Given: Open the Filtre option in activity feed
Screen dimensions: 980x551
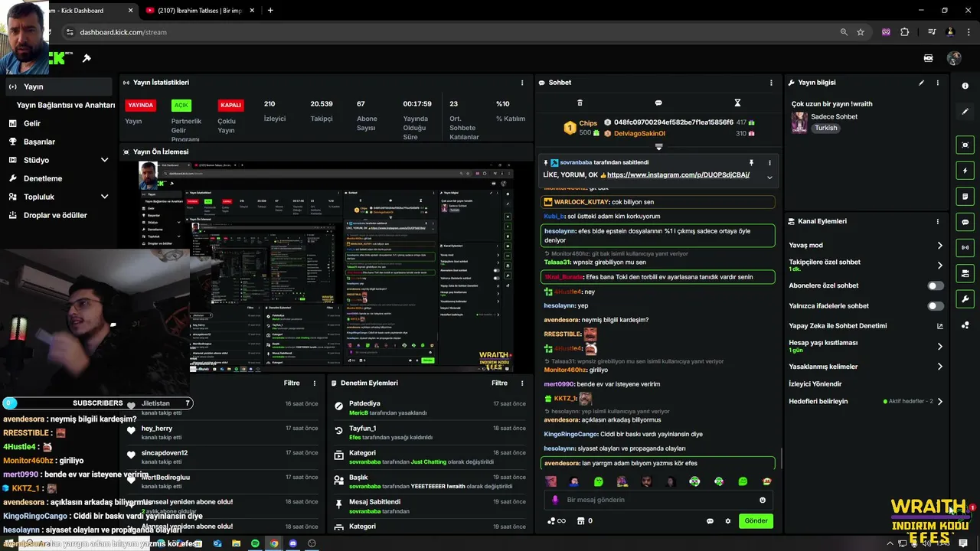Looking at the screenshot, I should coord(292,383).
